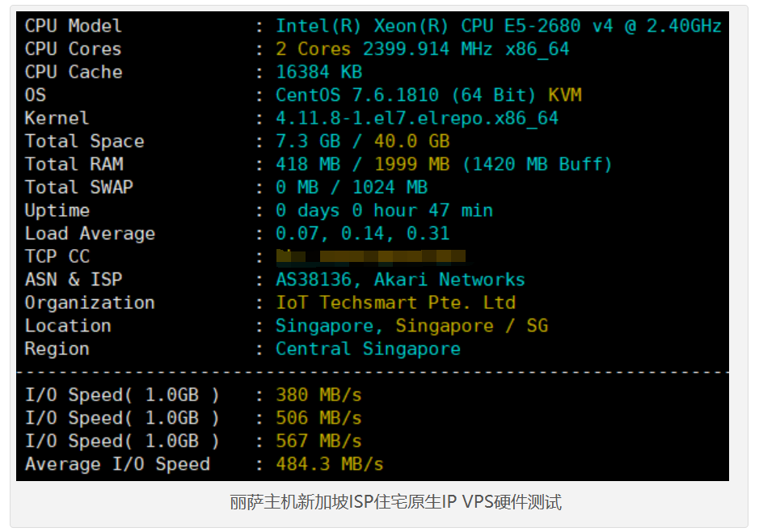Click the 'Load Average' label

click(x=90, y=234)
